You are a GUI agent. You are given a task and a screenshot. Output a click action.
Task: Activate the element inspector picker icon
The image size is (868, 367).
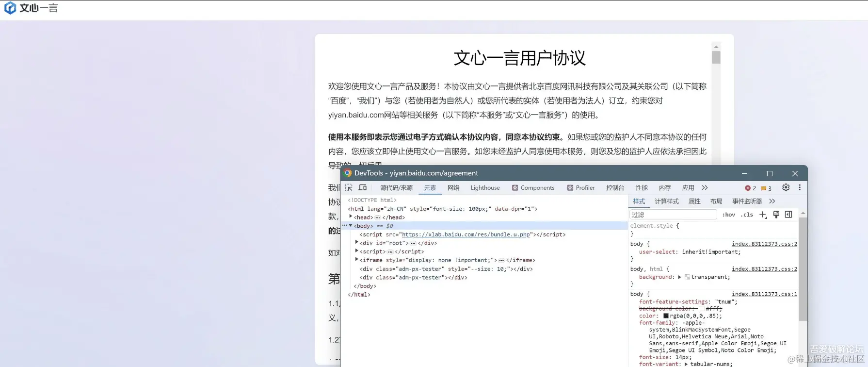pyautogui.click(x=349, y=188)
